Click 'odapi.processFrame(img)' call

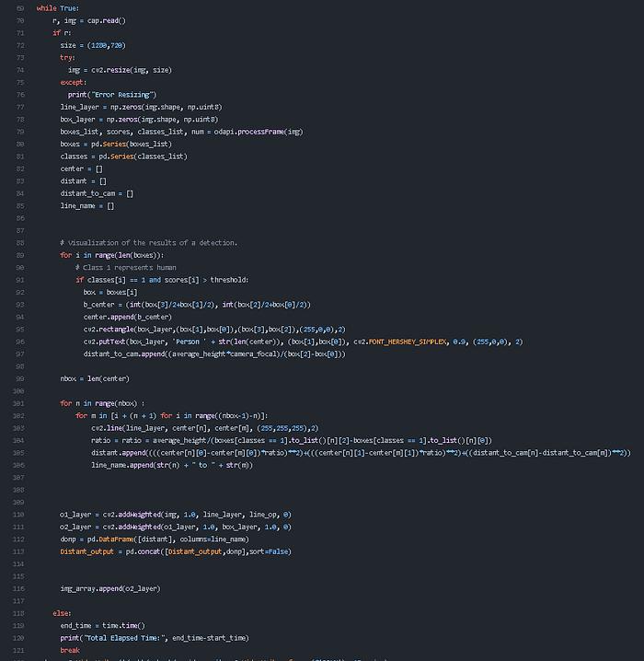[x=259, y=132]
